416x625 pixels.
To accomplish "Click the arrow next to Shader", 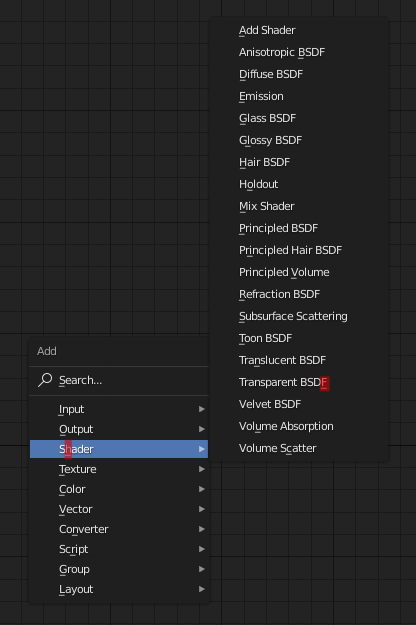I will pyautogui.click(x=202, y=449).
